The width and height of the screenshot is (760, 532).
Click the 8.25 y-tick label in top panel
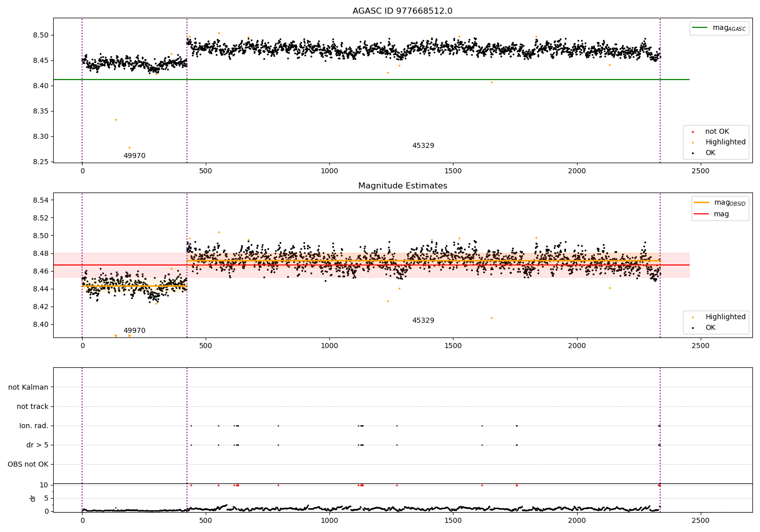[x=41, y=162]
